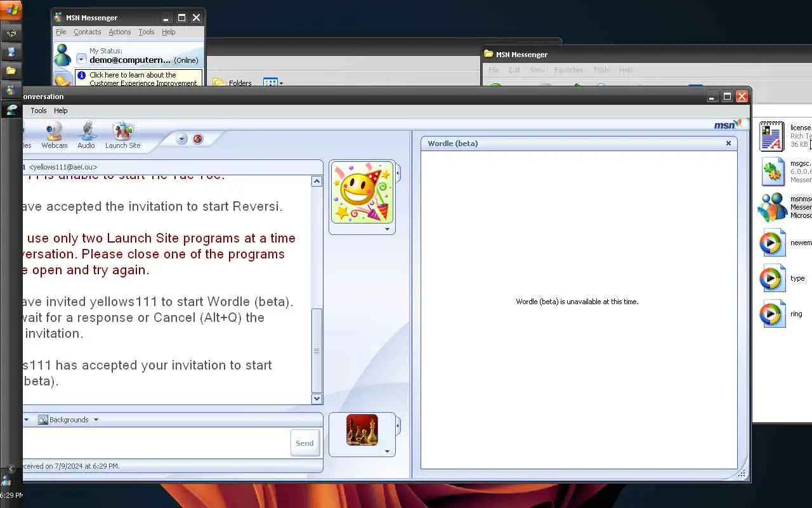Close the Wordle (beta) panel
The width and height of the screenshot is (812, 508).
click(728, 144)
